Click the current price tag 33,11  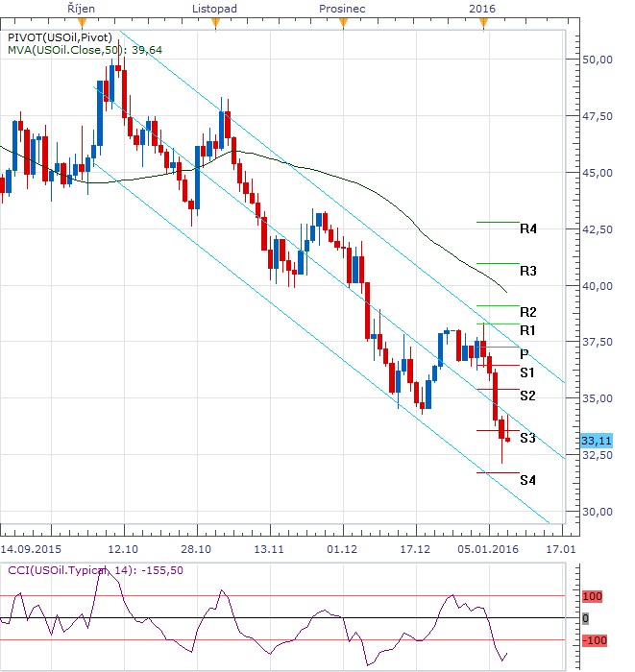597,441
